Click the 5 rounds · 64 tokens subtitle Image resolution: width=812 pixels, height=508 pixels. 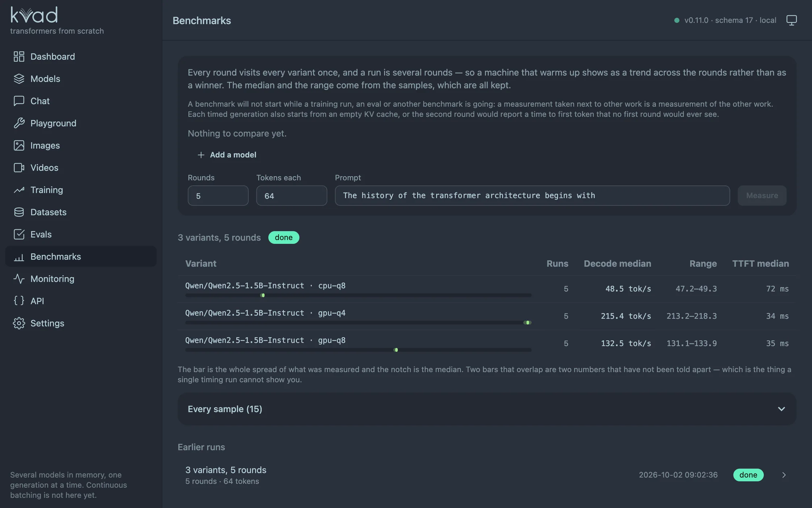tap(222, 482)
